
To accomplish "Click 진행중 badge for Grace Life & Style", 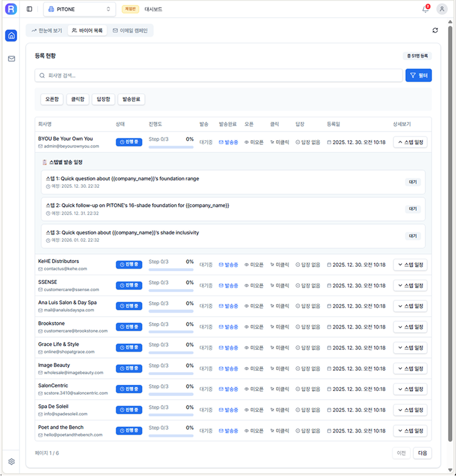I will [x=129, y=348].
